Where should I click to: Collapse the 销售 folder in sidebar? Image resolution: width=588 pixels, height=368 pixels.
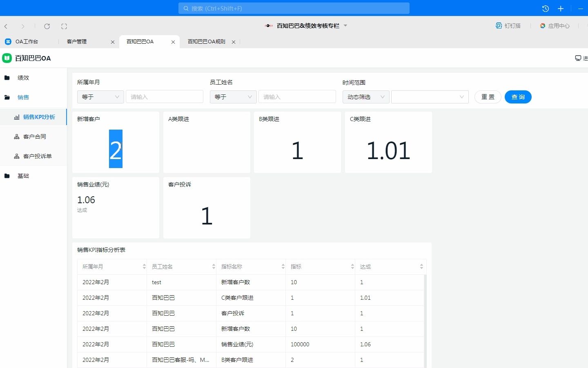(23, 97)
